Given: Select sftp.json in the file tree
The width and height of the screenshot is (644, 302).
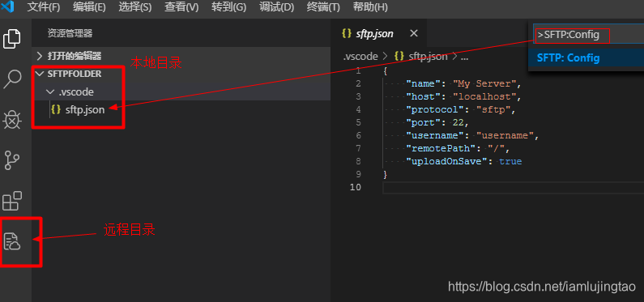Looking at the screenshot, I should click(181, 110).
